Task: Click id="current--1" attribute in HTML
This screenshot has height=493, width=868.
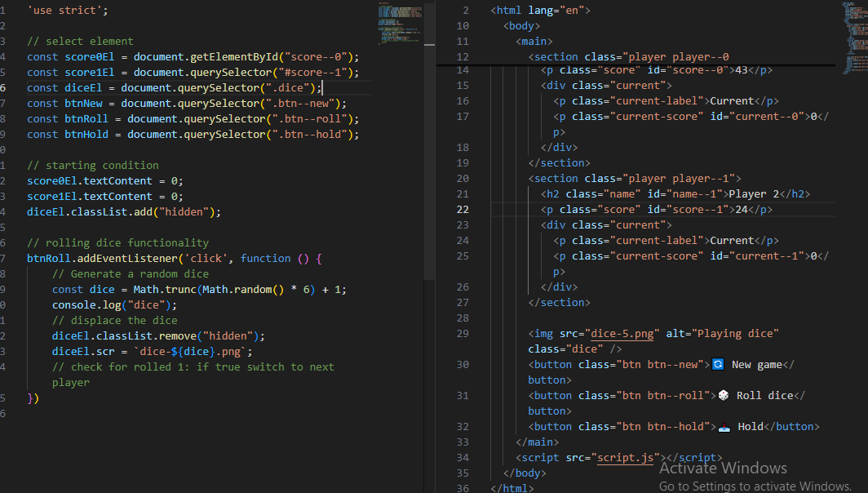Action: click(x=757, y=256)
